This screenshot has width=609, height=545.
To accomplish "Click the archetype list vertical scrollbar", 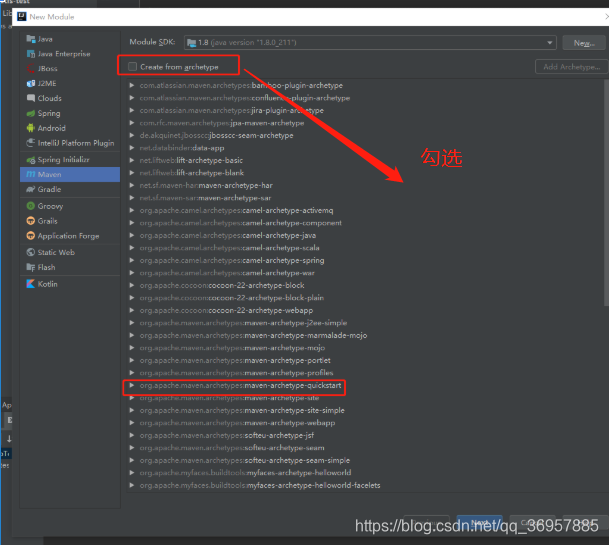I will pos(606,193).
